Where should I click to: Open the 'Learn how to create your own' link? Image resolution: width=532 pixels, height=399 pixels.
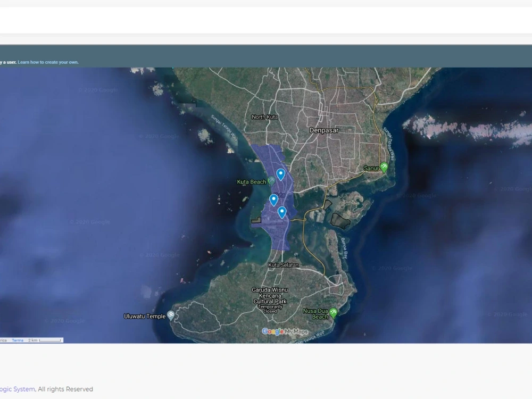48,62
